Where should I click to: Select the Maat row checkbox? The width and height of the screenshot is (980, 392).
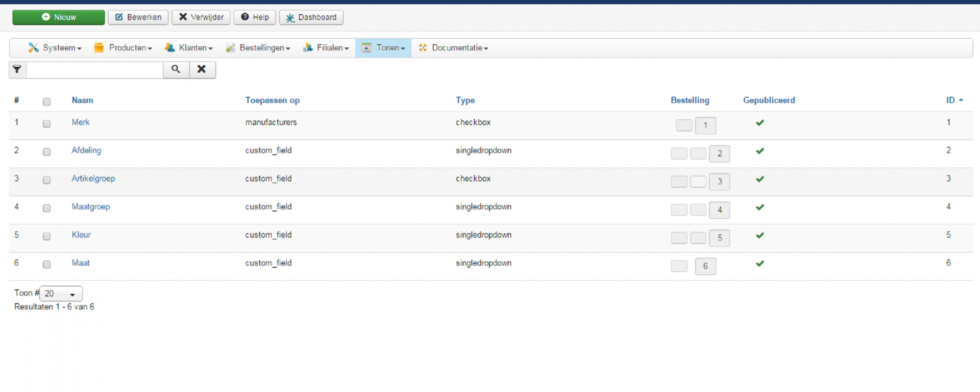(47, 264)
